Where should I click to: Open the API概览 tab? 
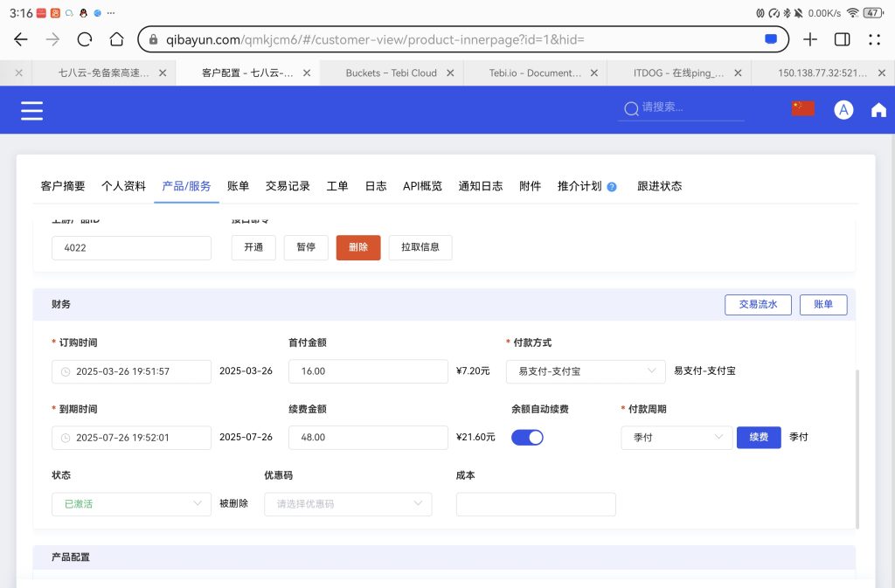(x=422, y=186)
